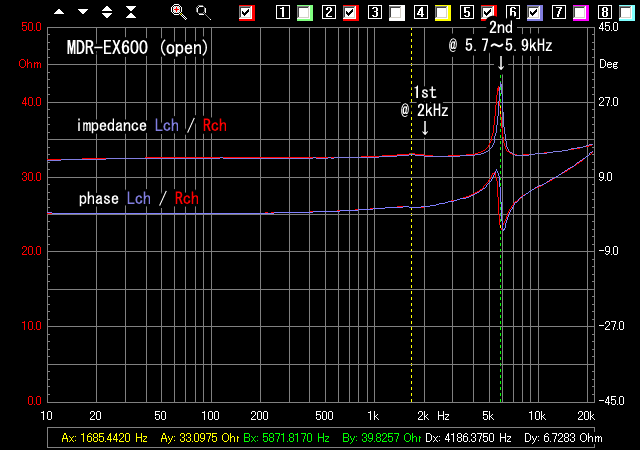Click the boxed number 3 trace label
Viewport: 640px width, 450px height.
375,13
